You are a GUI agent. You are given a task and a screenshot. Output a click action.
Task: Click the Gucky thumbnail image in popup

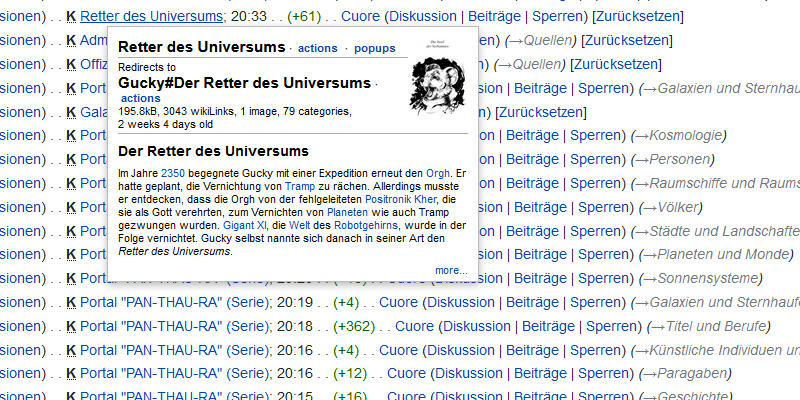coord(438,77)
